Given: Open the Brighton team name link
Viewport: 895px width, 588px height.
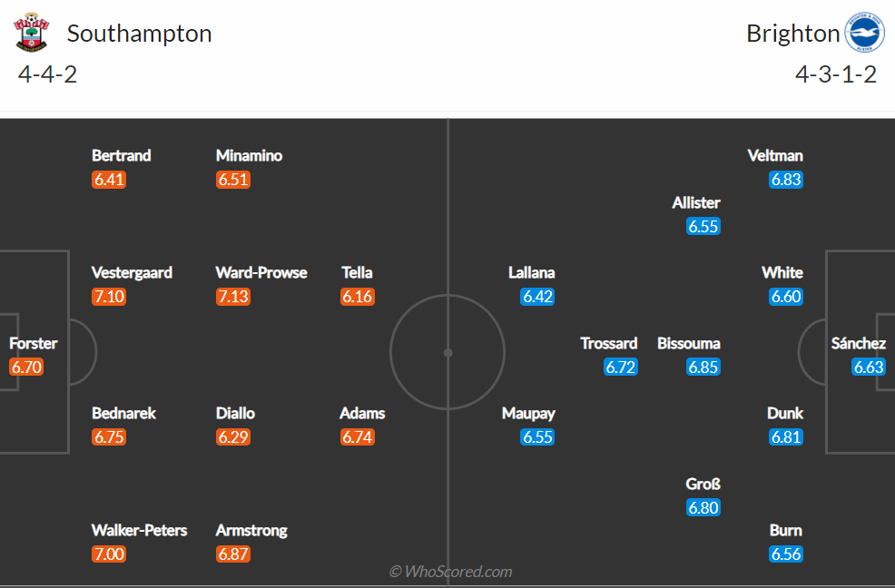Looking at the screenshot, I should click(x=792, y=34).
